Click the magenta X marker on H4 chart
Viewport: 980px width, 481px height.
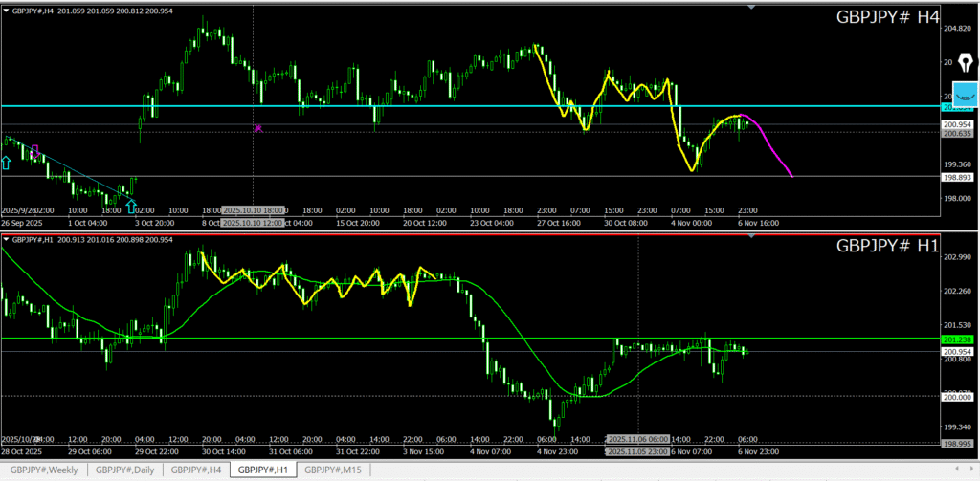tap(257, 127)
